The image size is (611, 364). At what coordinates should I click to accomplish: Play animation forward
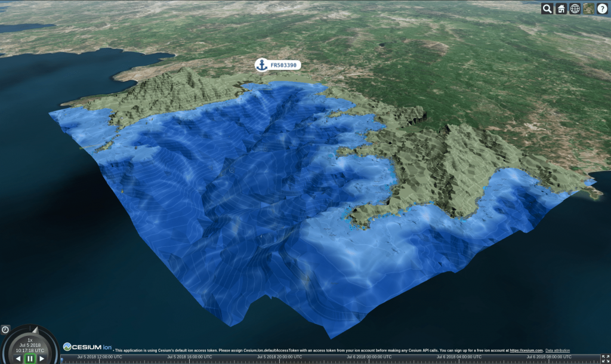point(42,359)
